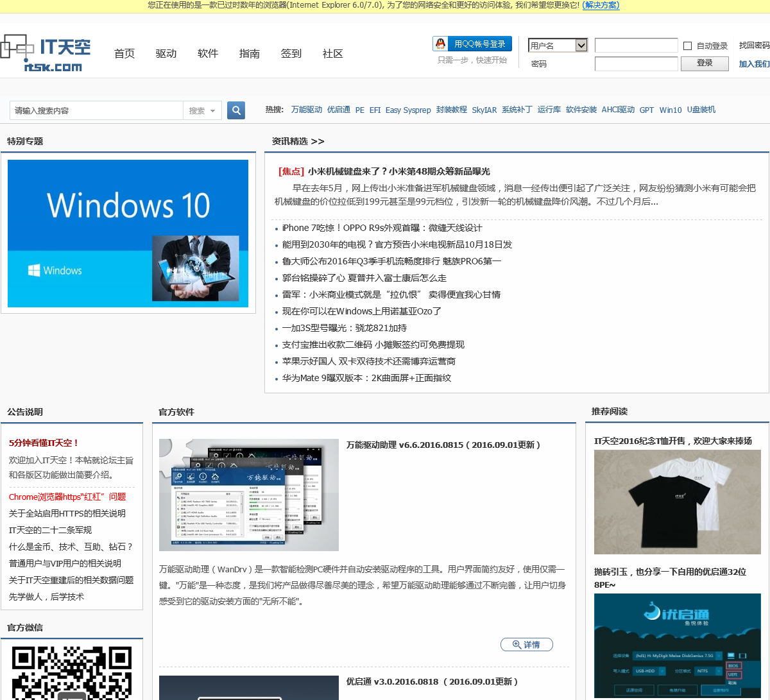This screenshot has height=700, width=770.
Task: Open the 5分钟看懂IT天空 announcement
Action: [44, 443]
